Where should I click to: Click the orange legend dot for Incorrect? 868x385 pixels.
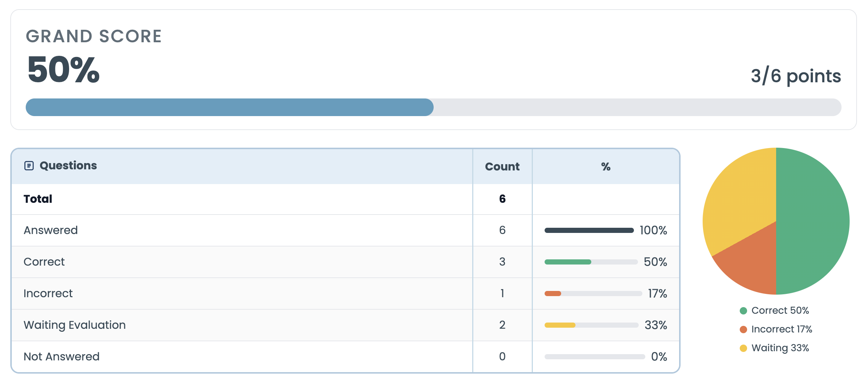coord(743,330)
